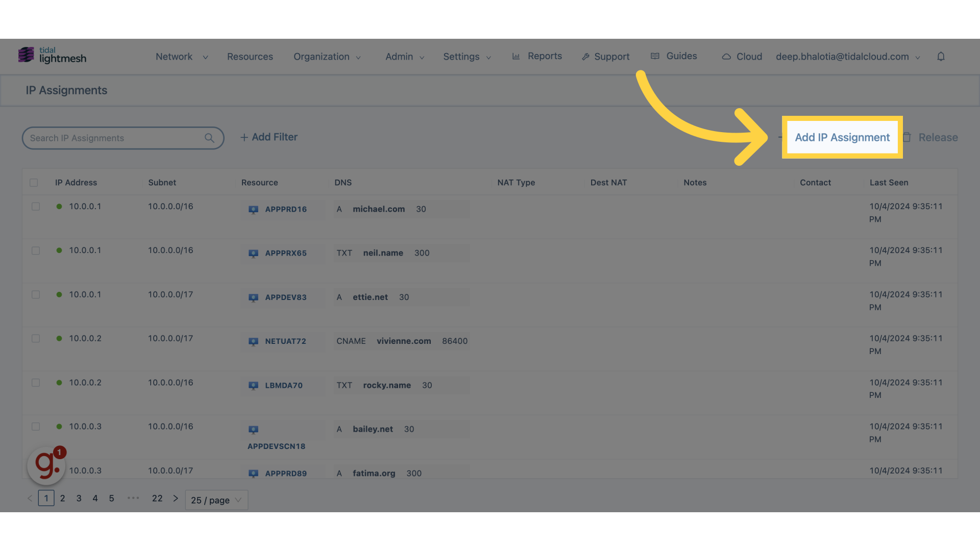Viewport: 980px width, 551px height.
Task: Click Add IP Assignment button
Action: (842, 138)
